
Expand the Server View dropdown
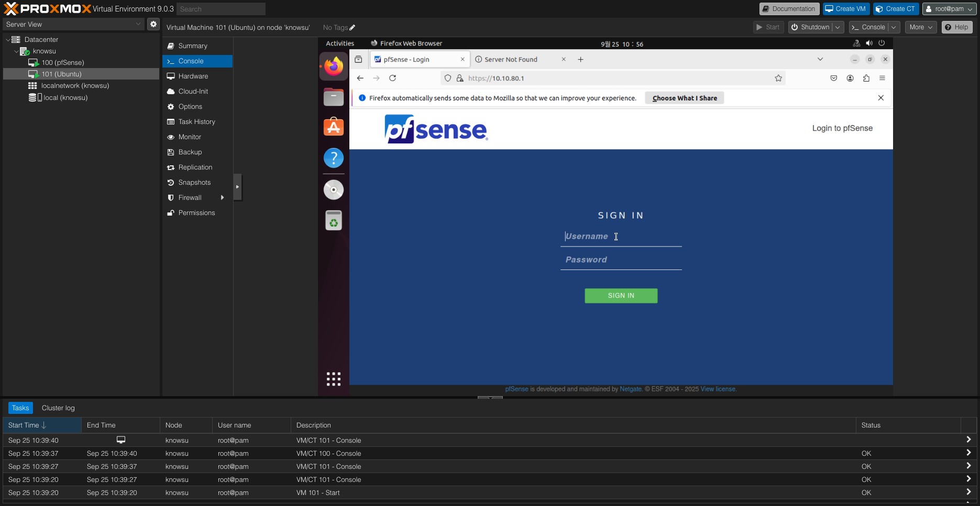(138, 24)
